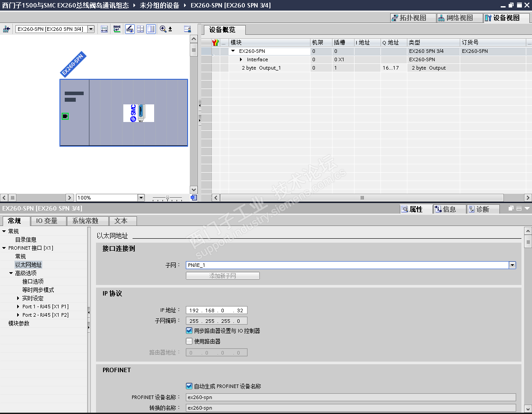Expand the 实时设定 tree node
Viewport: 532px width, 414px height.
click(18, 298)
